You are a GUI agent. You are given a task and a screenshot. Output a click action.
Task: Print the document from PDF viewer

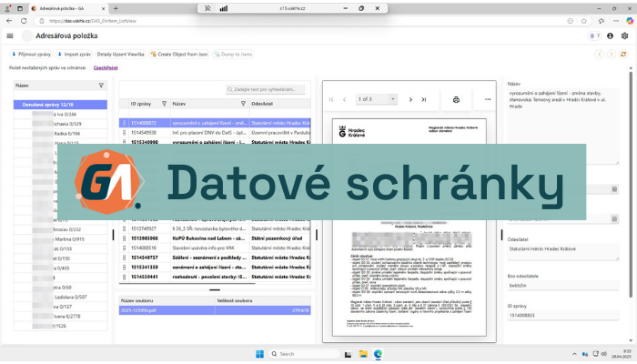[456, 99]
